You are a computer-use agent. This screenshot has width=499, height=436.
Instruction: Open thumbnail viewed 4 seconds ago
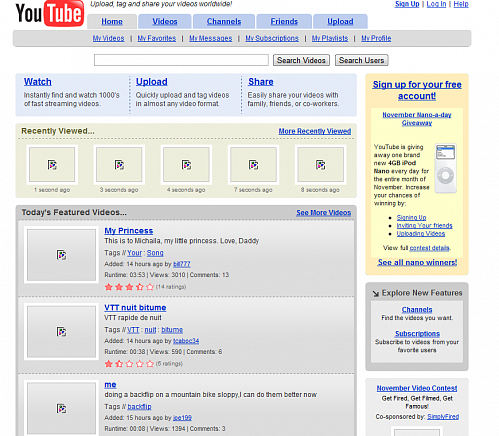[186, 165]
